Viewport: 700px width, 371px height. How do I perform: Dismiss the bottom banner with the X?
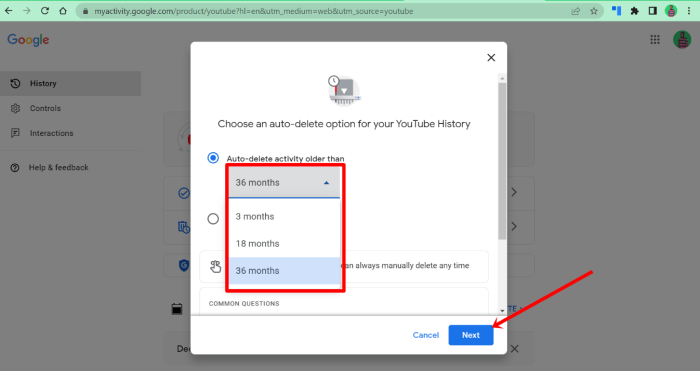(514, 349)
